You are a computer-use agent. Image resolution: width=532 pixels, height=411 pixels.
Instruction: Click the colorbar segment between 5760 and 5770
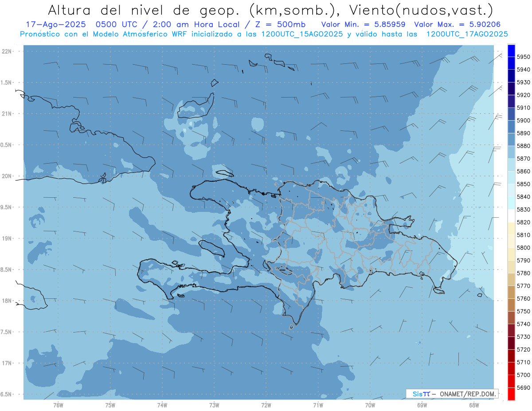[x=511, y=292]
